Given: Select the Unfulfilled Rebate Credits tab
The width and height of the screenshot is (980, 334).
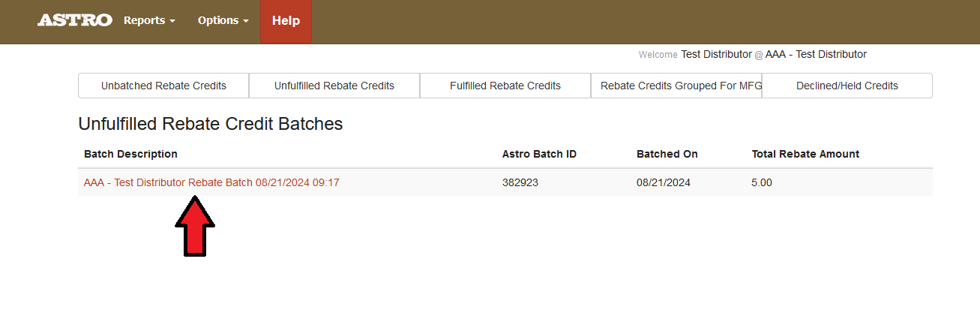Looking at the screenshot, I should [334, 86].
